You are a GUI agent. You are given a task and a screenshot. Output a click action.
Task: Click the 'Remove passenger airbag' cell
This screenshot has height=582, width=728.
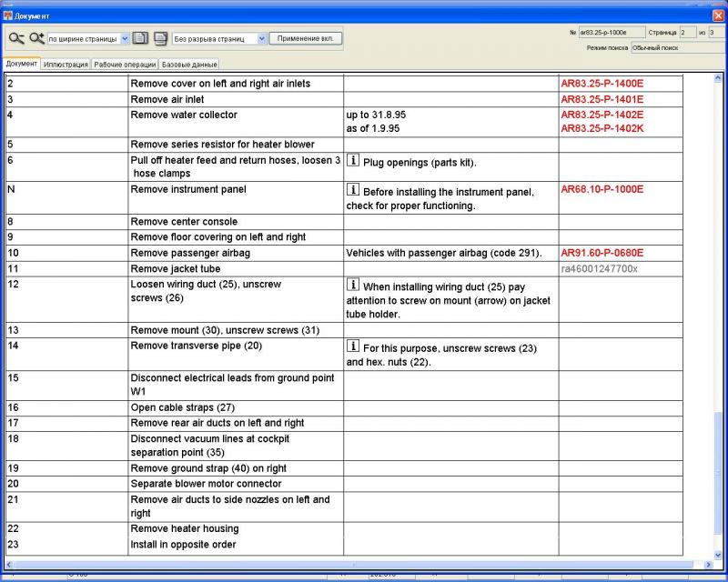point(236,253)
